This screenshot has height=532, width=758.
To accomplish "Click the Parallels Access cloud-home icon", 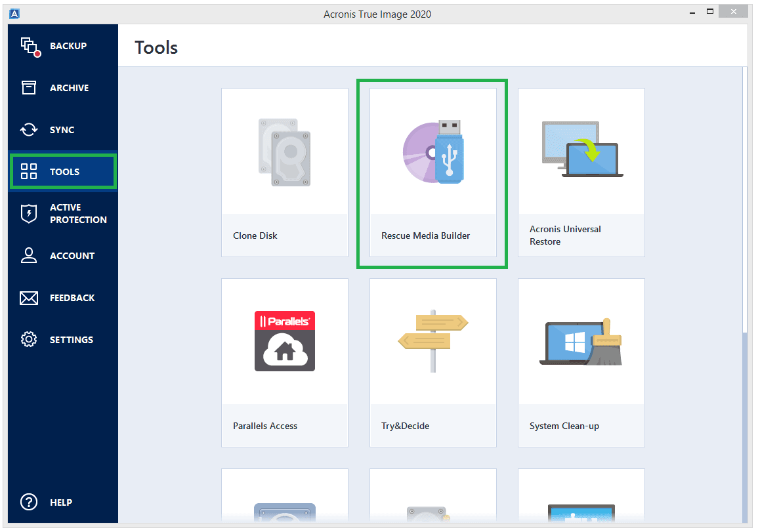I will 285,341.
